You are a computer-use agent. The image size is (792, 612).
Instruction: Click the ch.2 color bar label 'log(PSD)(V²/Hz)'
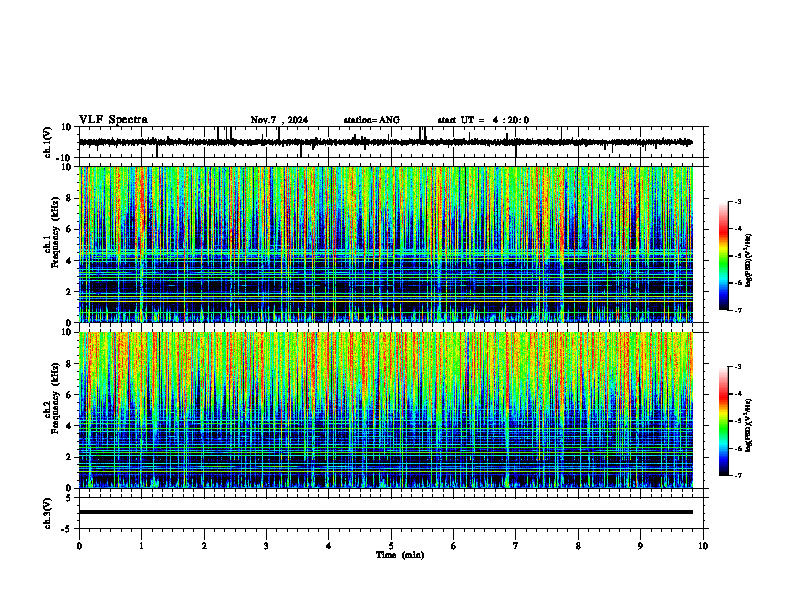pos(749,425)
